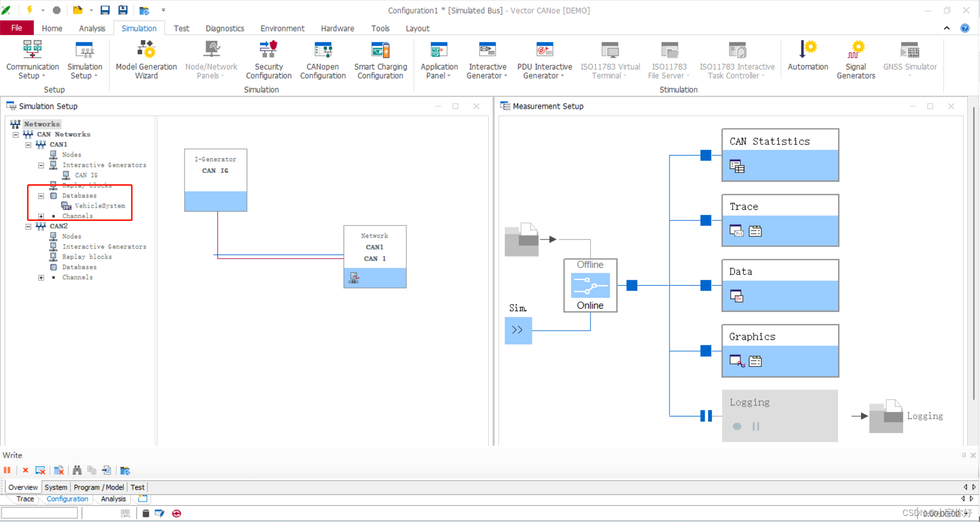980x522 pixels.
Task: Click the binoculars find icon in Write window
Action: point(77,470)
